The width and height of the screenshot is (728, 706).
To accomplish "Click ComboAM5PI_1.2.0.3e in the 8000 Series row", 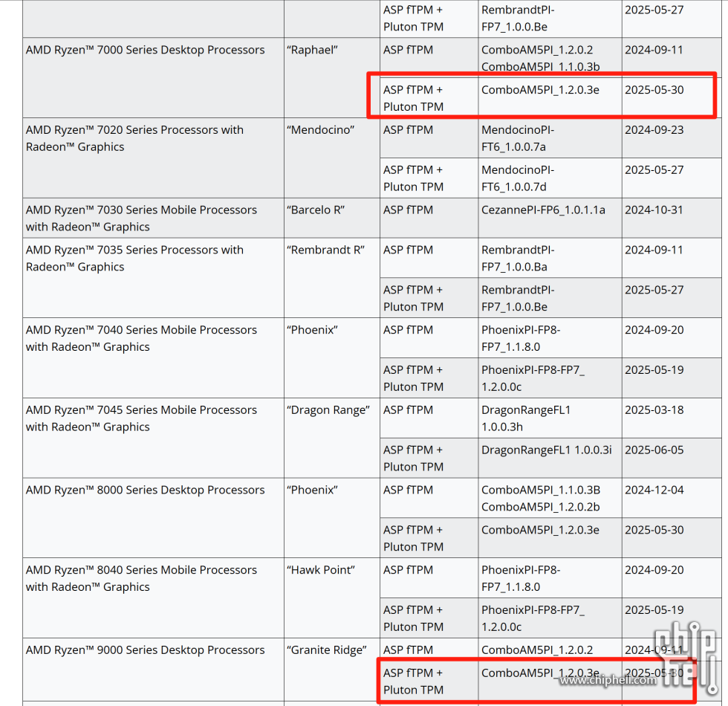I will click(x=550, y=537).
